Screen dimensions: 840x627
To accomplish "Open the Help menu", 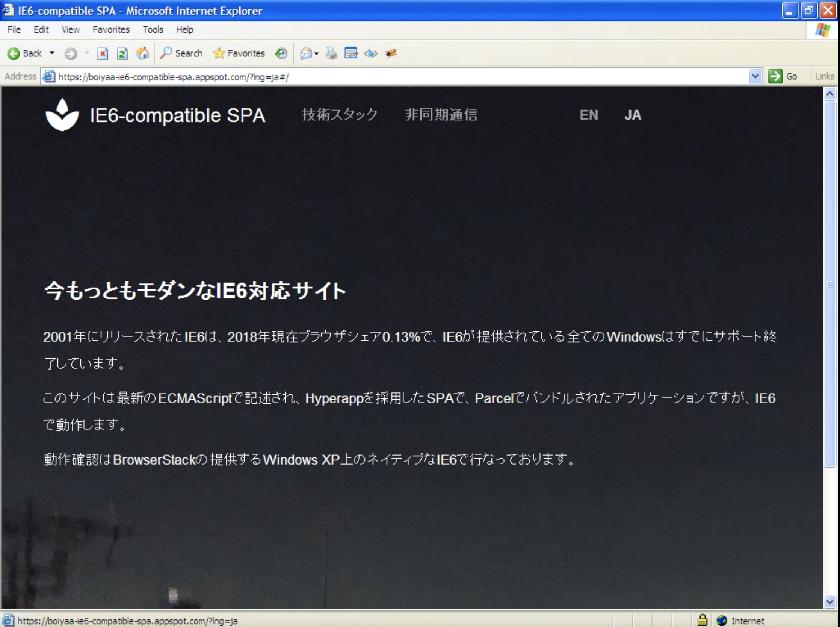I will [185, 30].
